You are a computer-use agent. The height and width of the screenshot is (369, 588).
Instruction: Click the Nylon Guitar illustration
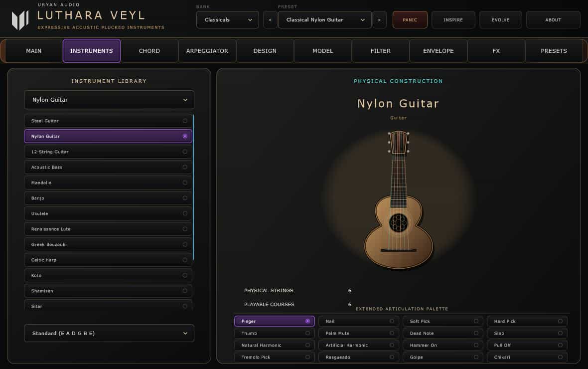pos(398,199)
